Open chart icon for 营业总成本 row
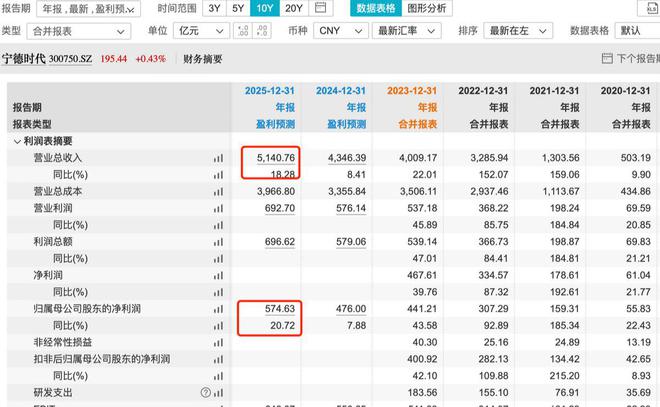Image resolution: width=660 pixels, height=407 pixels. click(218, 192)
